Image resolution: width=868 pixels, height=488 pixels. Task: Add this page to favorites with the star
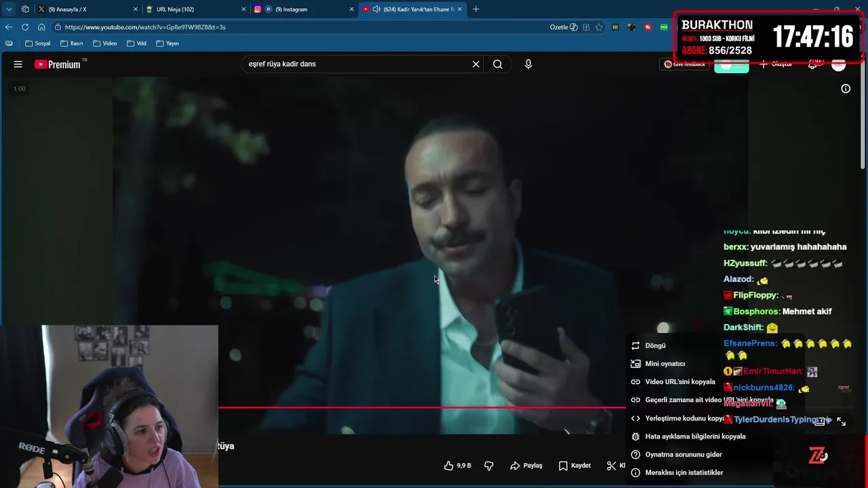click(599, 27)
